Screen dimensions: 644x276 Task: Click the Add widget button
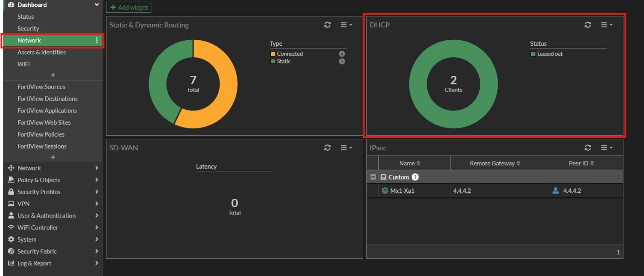coord(129,7)
